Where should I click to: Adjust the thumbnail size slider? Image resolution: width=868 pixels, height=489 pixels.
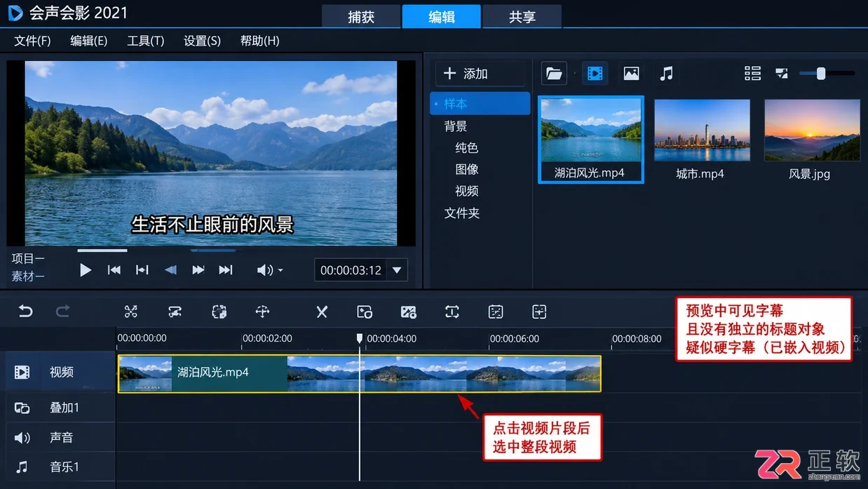[x=821, y=73]
